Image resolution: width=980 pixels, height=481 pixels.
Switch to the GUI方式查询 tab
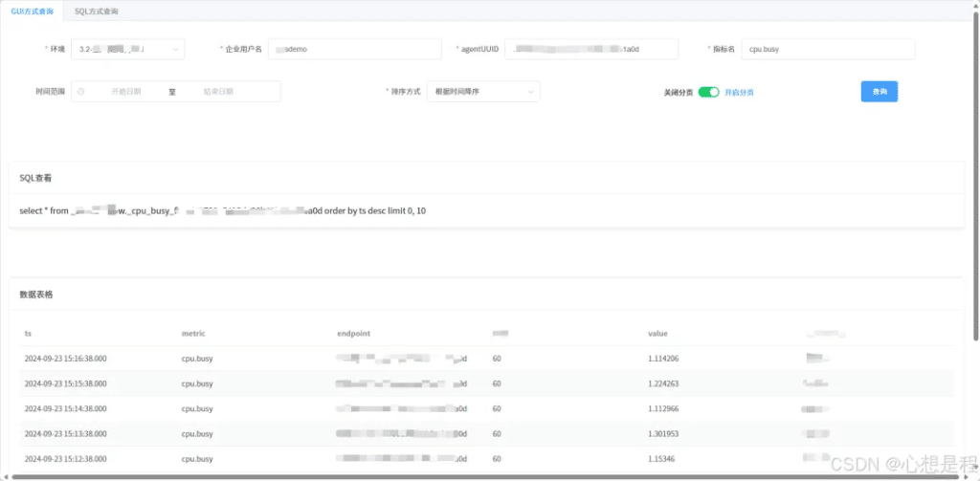[33, 11]
